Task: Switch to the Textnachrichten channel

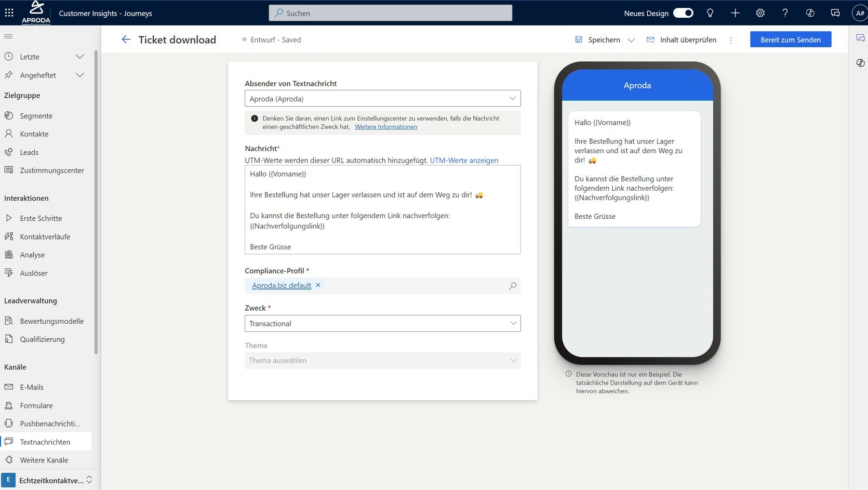Action: pos(45,442)
